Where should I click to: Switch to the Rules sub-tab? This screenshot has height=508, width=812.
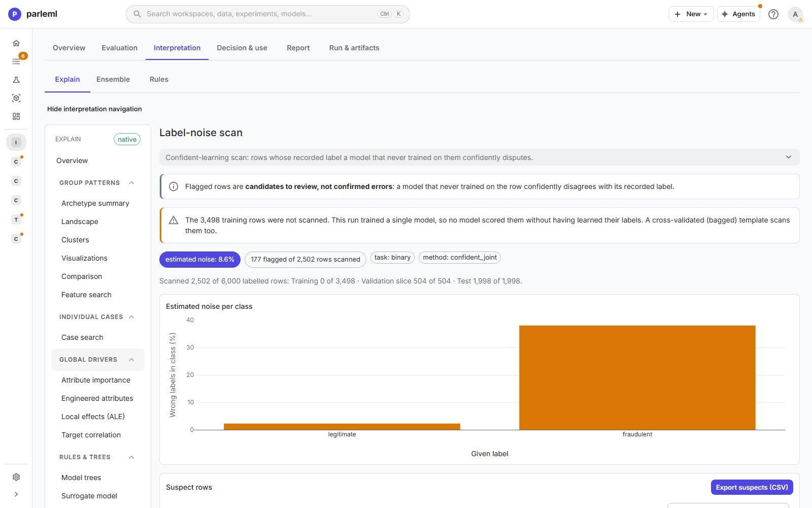click(x=159, y=79)
